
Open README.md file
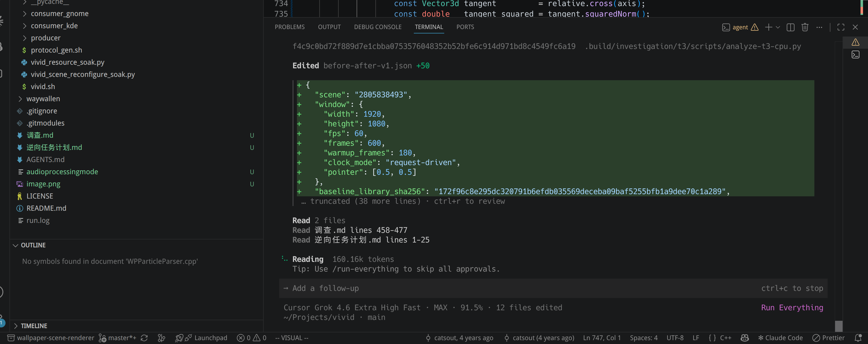tap(46, 208)
